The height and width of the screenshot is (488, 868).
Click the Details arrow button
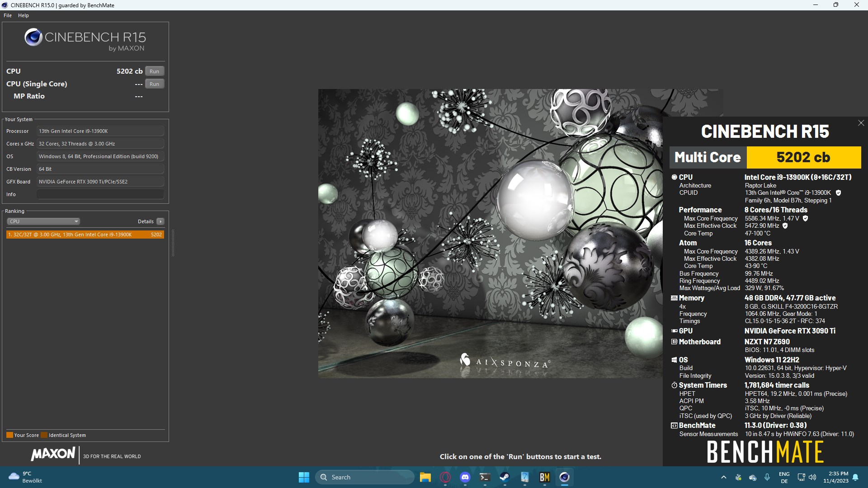click(x=160, y=221)
